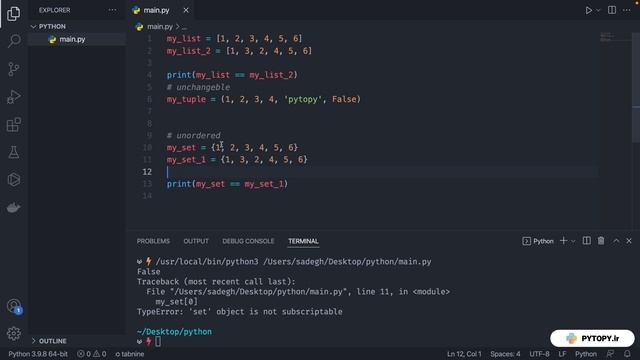Open errors and warnings count in status bar

(91, 354)
